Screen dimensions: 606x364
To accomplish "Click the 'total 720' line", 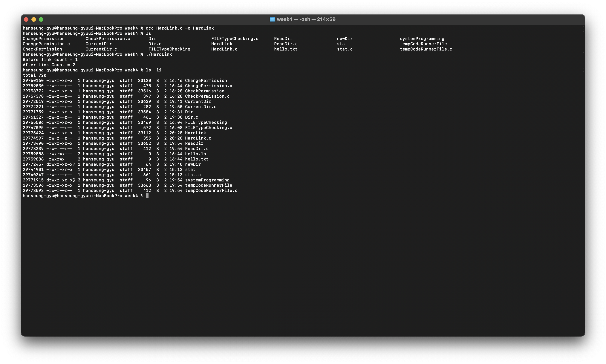I will click(34, 75).
